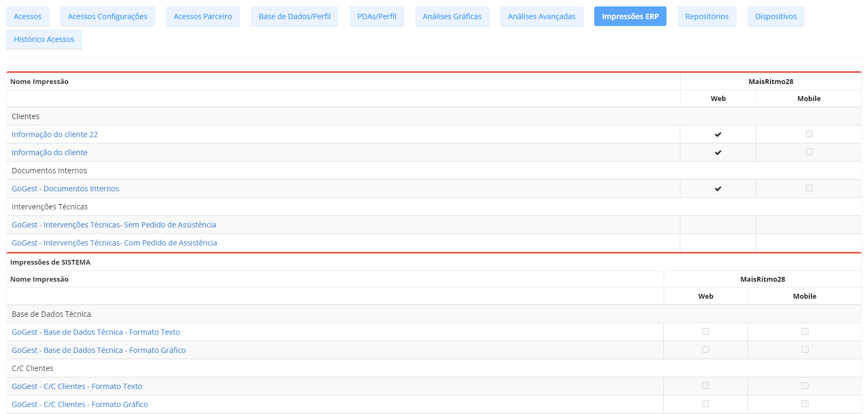868x414 pixels.
Task: Click the C/C Clientes group row
Action: [x=434, y=368]
